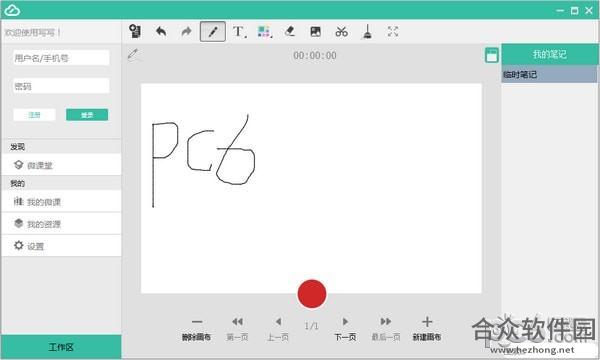Toggle the notes panel window icon
The height and width of the screenshot is (360, 600).
click(x=491, y=55)
